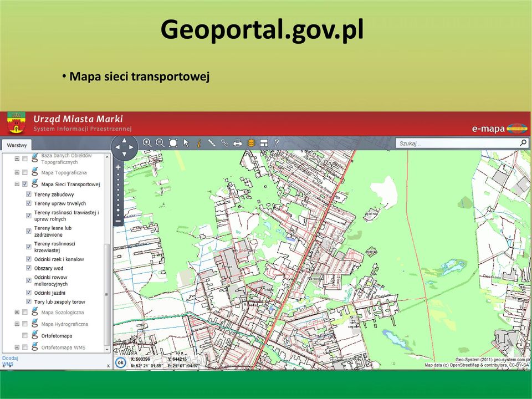Click the Urząd Miasta Marki title
The width and height of the screenshot is (532, 399).
[x=78, y=119]
